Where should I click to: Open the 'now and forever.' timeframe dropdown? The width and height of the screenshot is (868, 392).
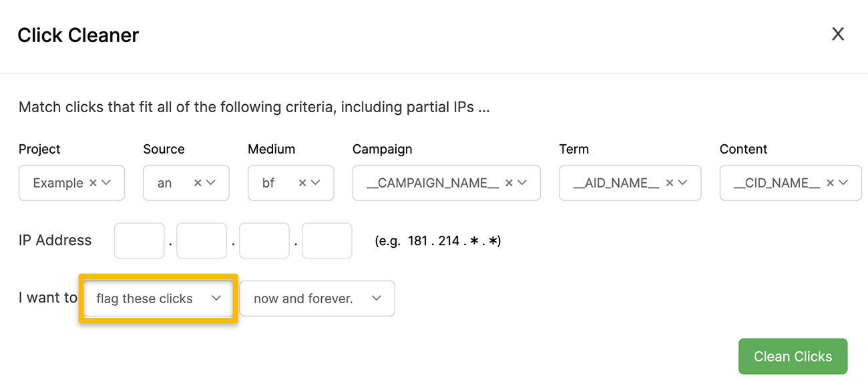[x=317, y=299]
